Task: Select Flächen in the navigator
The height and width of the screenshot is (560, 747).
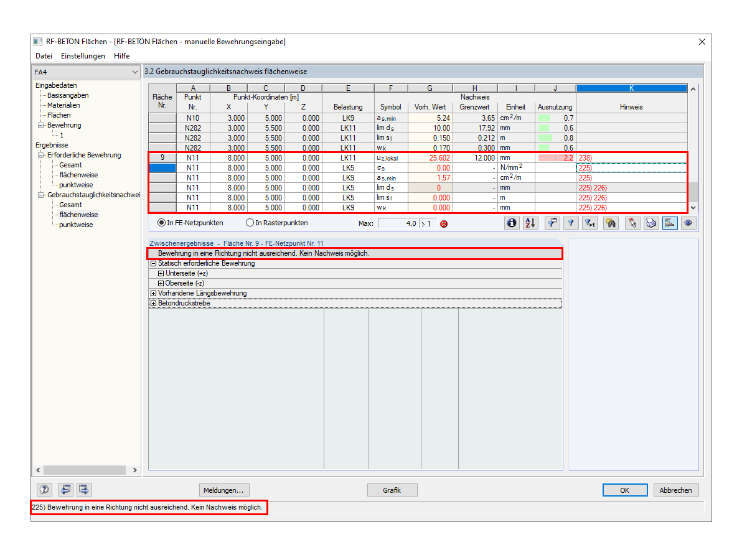Action: 59,115
